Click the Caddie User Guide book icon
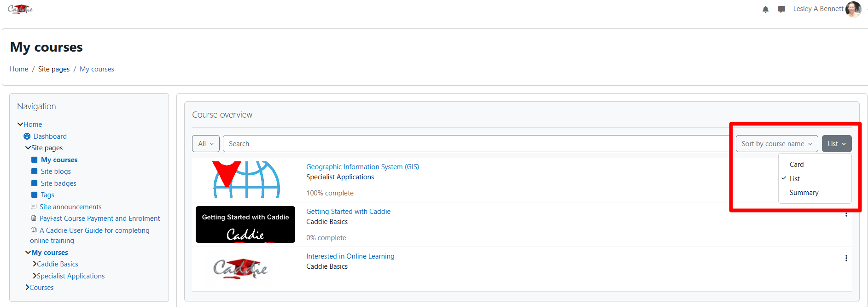 34,230
